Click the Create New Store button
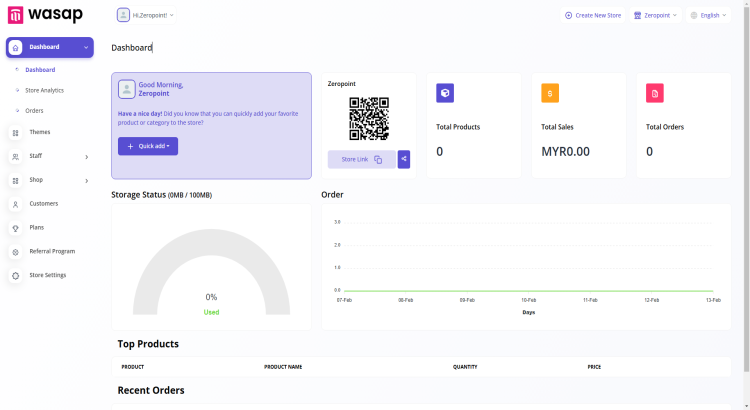Image resolution: width=750 pixels, height=410 pixels. tap(593, 15)
